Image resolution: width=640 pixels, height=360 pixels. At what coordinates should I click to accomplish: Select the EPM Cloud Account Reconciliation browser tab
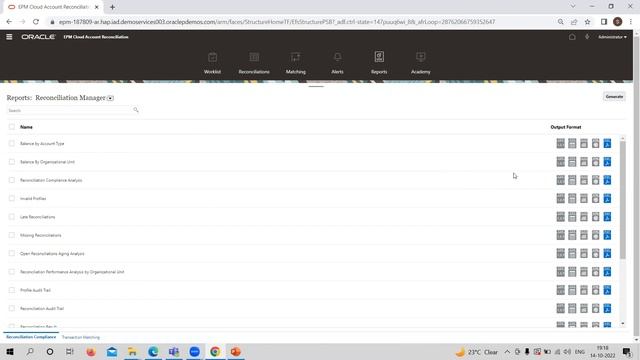(x=53, y=7)
